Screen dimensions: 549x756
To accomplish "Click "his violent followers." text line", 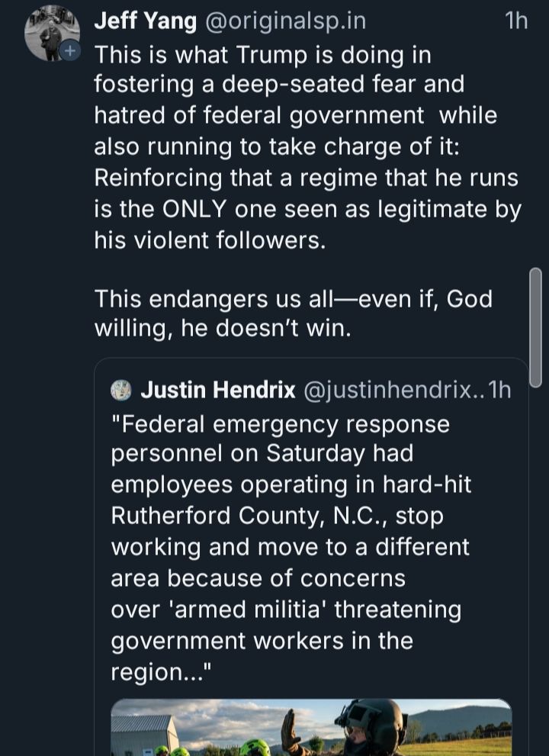I will (x=210, y=240).
